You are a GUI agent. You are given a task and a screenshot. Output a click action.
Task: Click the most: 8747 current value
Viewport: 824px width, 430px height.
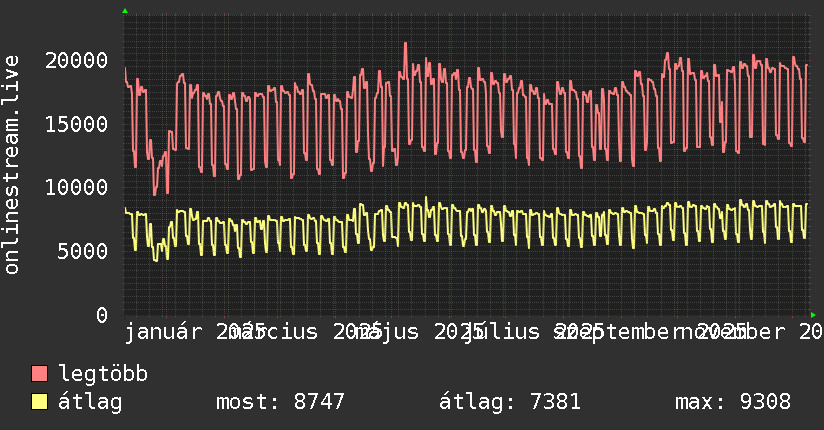[280, 402]
